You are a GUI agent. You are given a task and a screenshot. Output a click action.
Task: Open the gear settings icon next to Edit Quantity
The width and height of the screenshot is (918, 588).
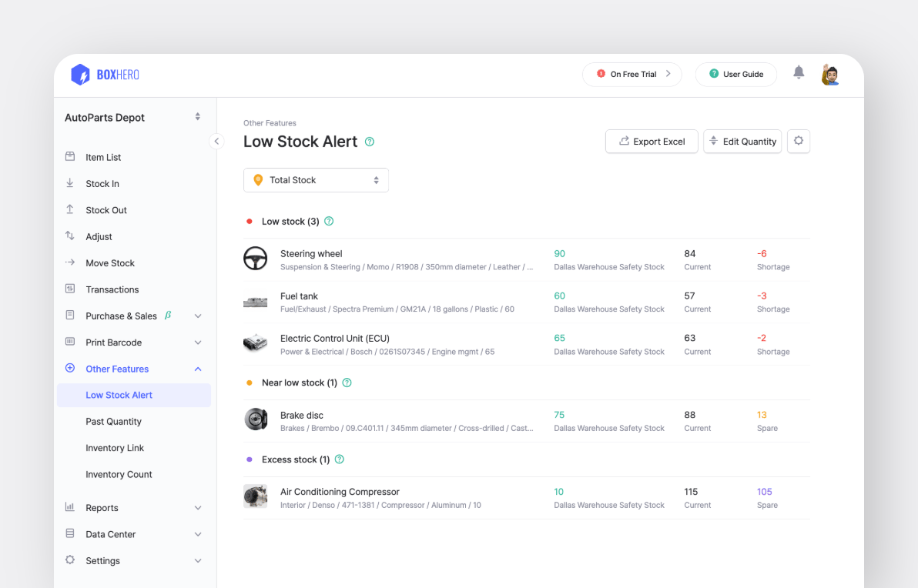click(799, 141)
